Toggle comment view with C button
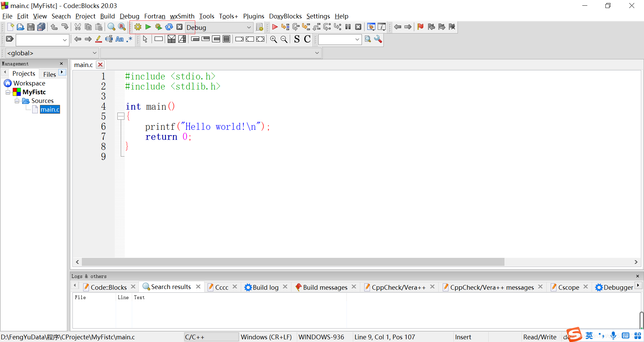This screenshot has width=644, height=342. pos(307,39)
